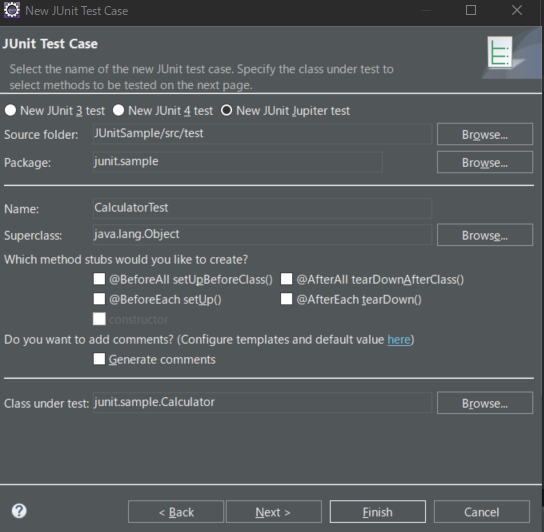Viewport: 544px width, 532px height.
Task: Click the Cancel button
Action: click(x=482, y=512)
